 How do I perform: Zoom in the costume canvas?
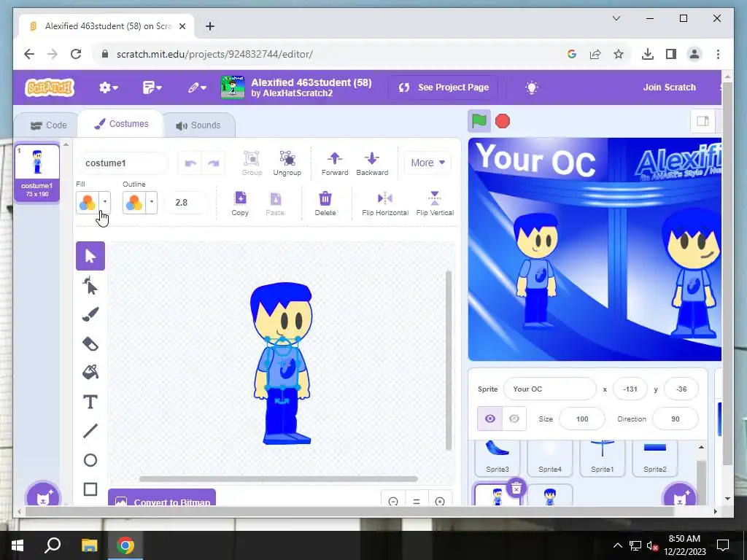click(x=440, y=502)
